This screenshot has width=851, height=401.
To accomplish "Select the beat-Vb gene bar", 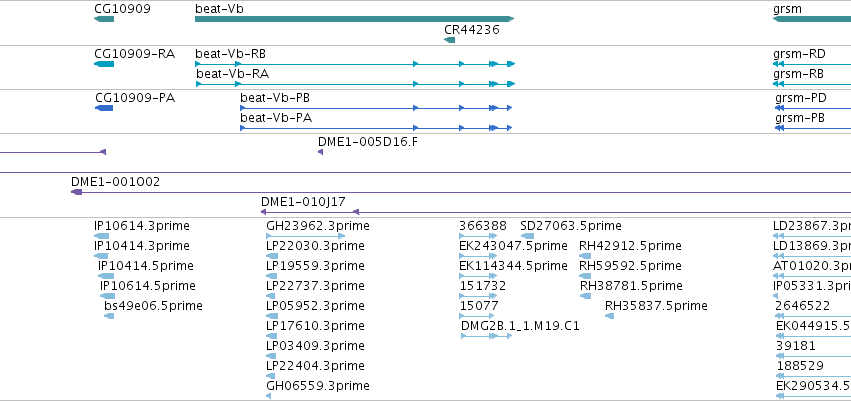I will coord(354,19).
